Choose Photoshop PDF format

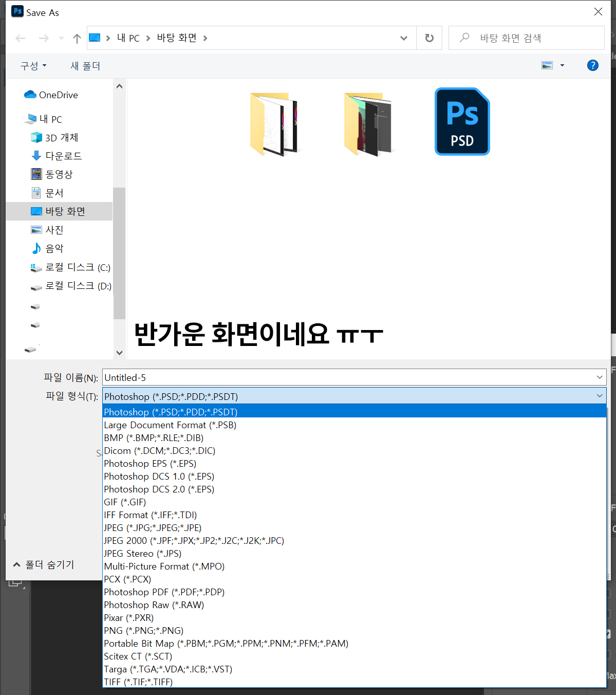coord(354,592)
